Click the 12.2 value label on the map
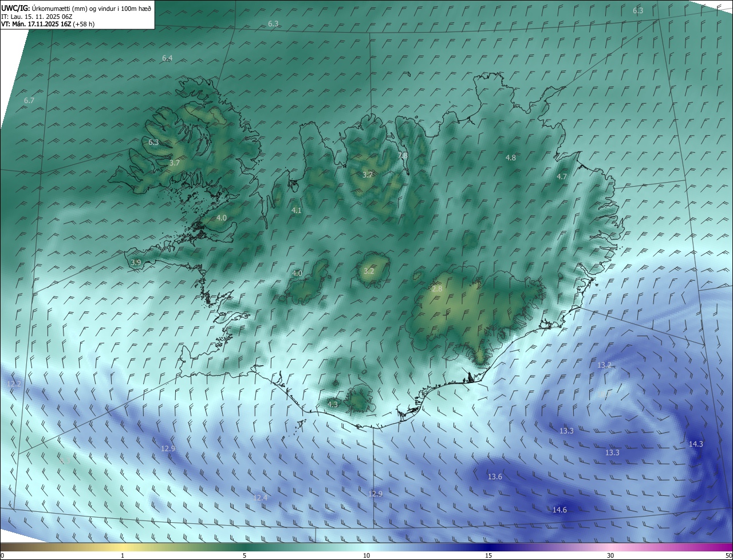 point(14,384)
